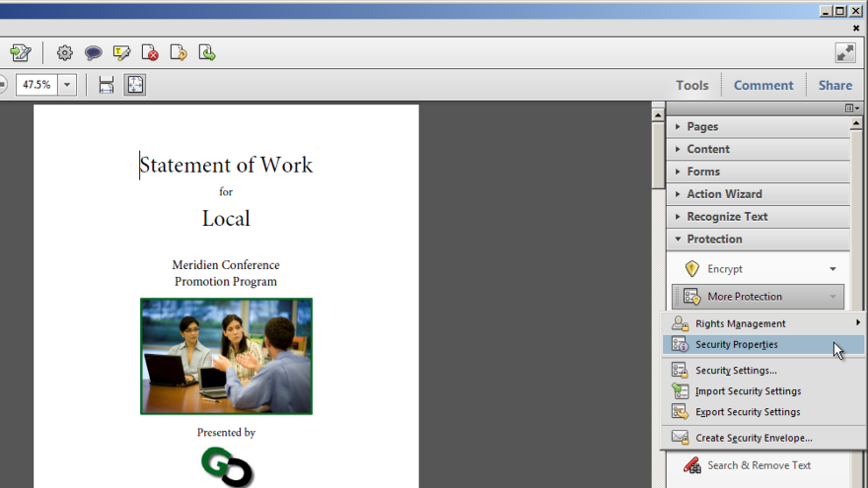Collapse the Protection section
Viewport: 868px width, 488px height.
tap(758, 239)
